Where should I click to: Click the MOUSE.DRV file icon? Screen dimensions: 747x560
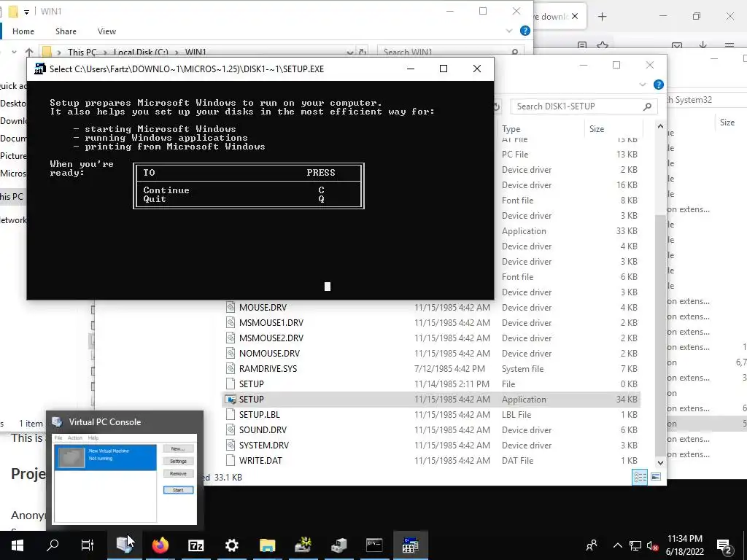(231, 308)
